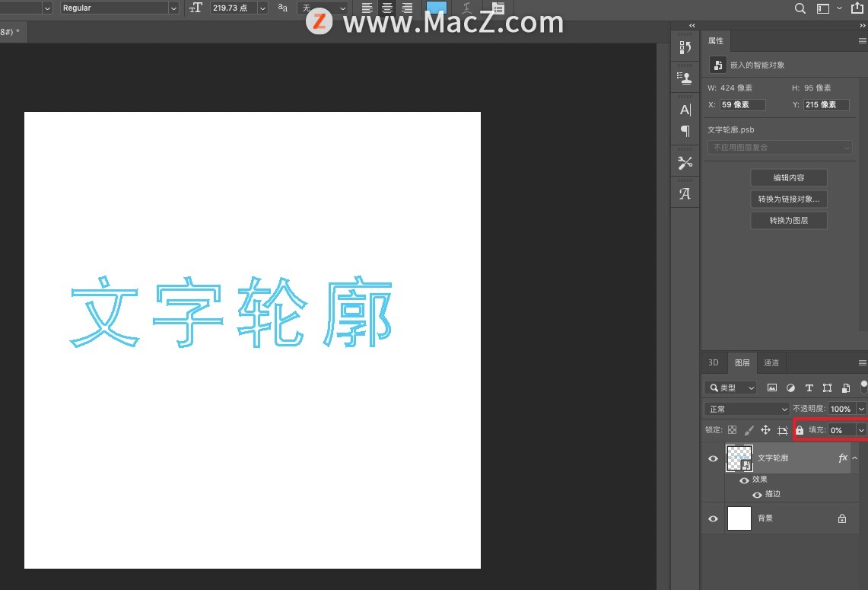Click the anti-aliasing aa icon
The width and height of the screenshot is (868, 590).
tap(282, 8)
